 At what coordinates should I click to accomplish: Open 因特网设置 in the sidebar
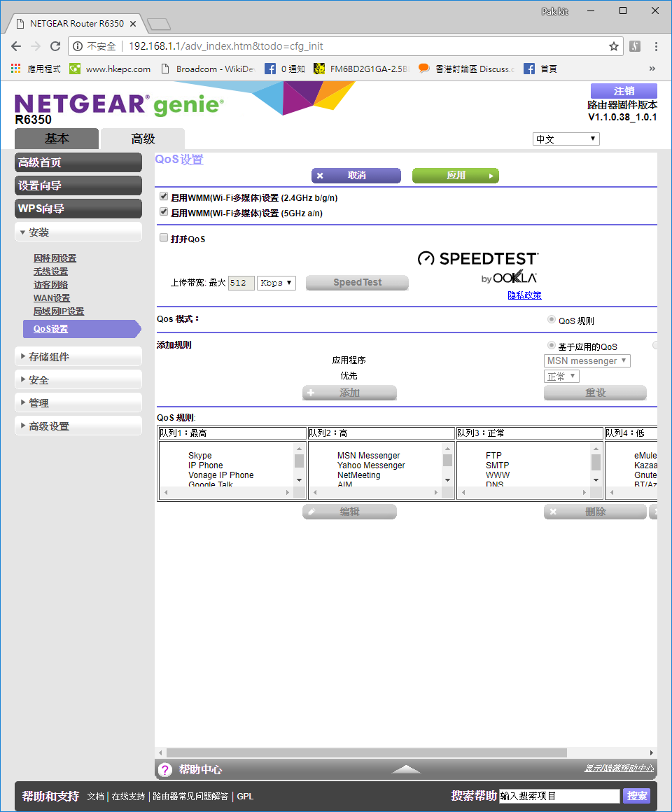click(x=55, y=258)
